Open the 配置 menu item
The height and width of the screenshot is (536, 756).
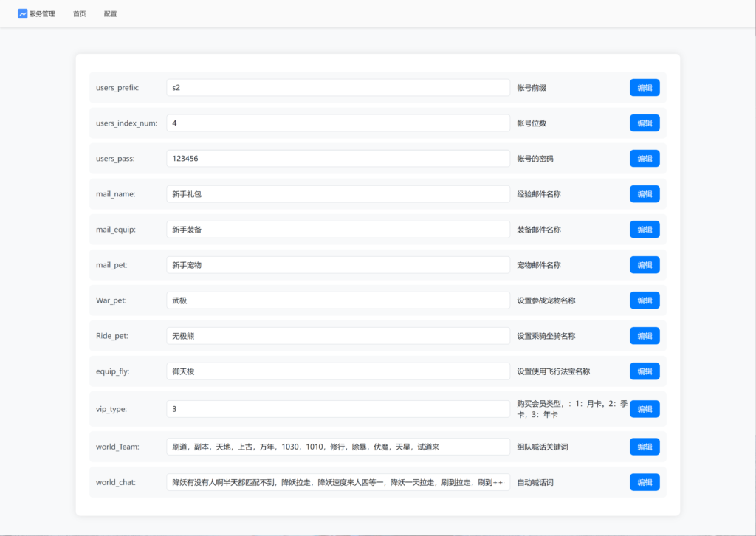click(110, 14)
